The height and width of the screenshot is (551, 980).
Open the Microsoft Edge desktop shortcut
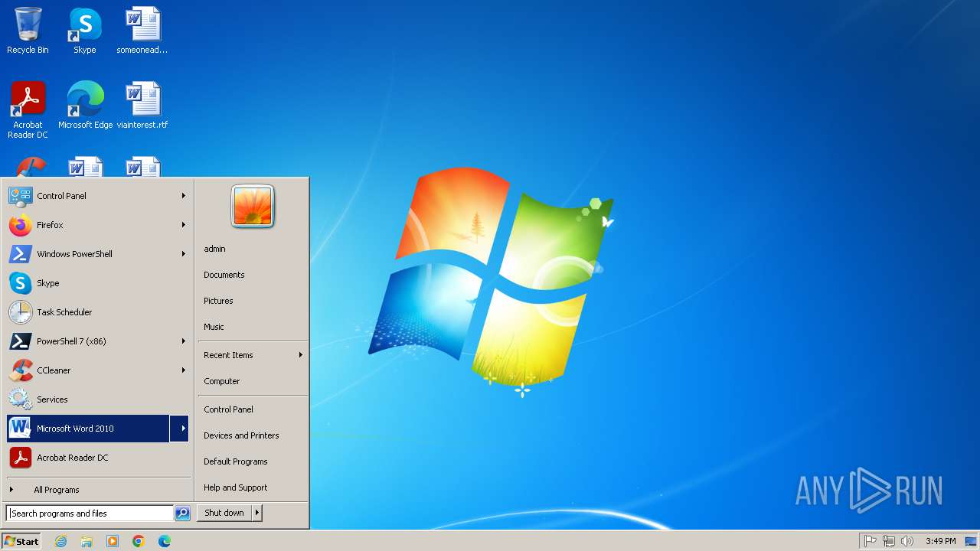(x=85, y=105)
